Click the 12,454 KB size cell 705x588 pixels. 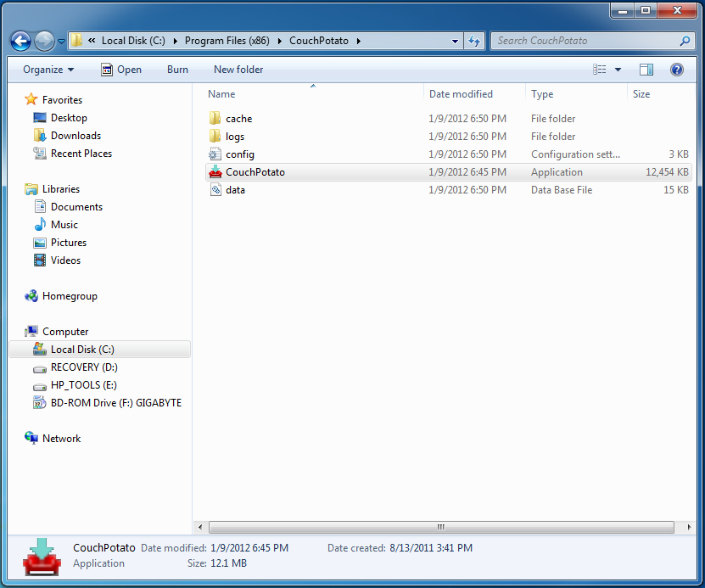coord(667,172)
